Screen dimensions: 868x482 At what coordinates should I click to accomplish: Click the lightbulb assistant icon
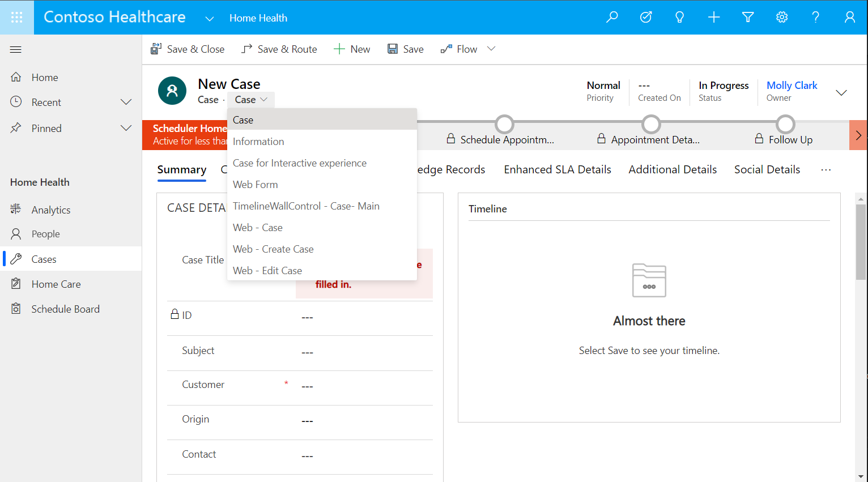tap(680, 17)
